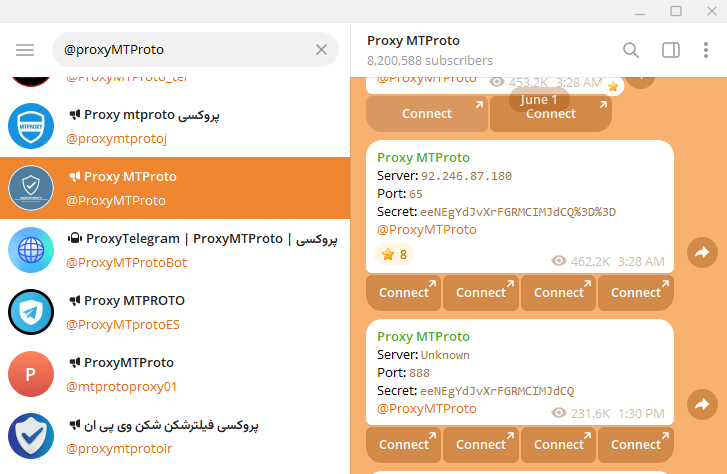Viewport: 727px width, 474px height.
Task: Click the 3:28 AM timestamp beside 462.2K views
Action: tap(641, 262)
